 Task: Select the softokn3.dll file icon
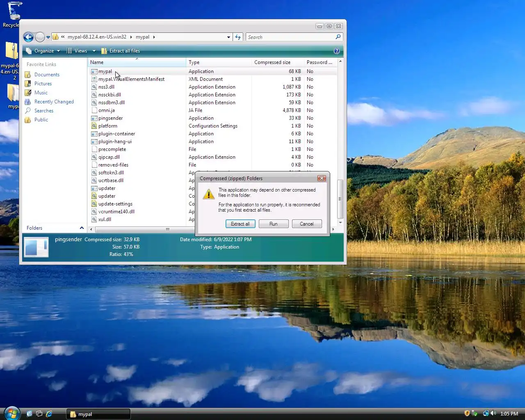click(94, 173)
